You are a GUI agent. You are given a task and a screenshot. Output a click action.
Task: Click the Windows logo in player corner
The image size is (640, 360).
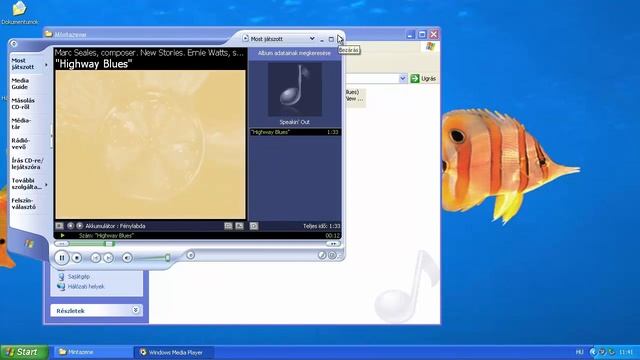29,244
